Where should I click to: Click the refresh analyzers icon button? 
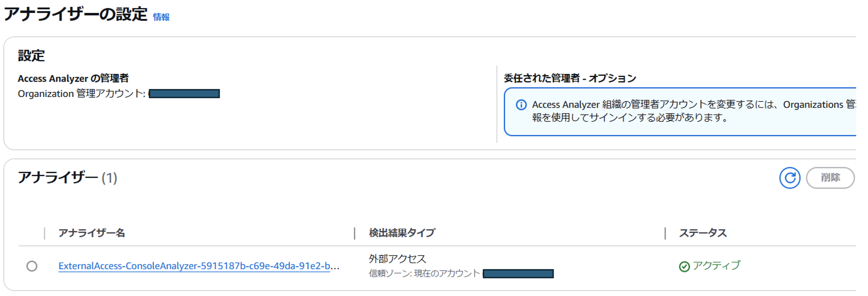790,178
